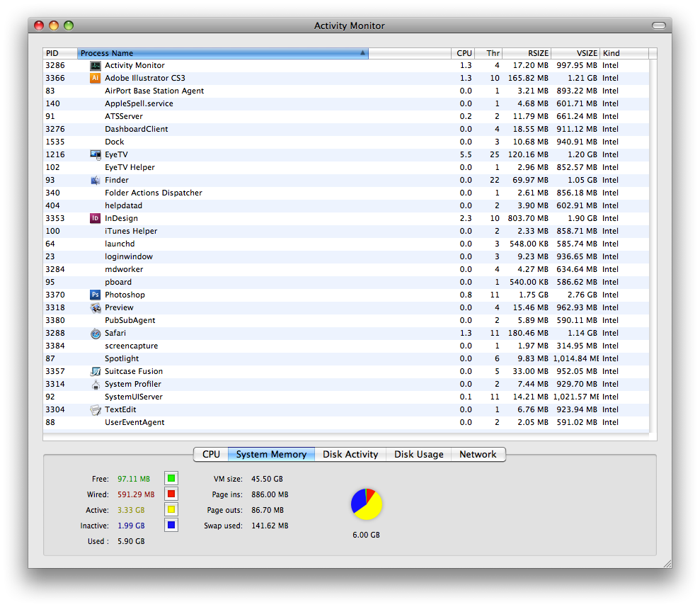
Task: Select the DashboardClient process
Action: (346, 129)
